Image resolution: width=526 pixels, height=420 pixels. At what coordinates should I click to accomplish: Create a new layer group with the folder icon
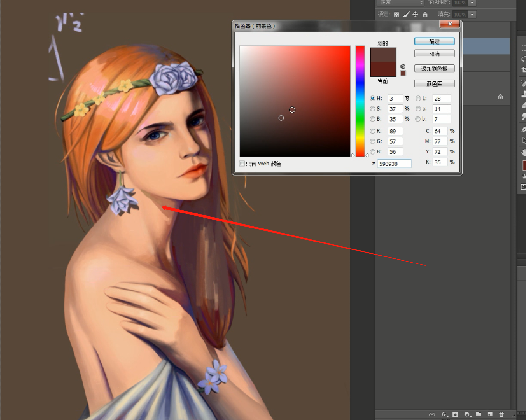tap(479, 414)
